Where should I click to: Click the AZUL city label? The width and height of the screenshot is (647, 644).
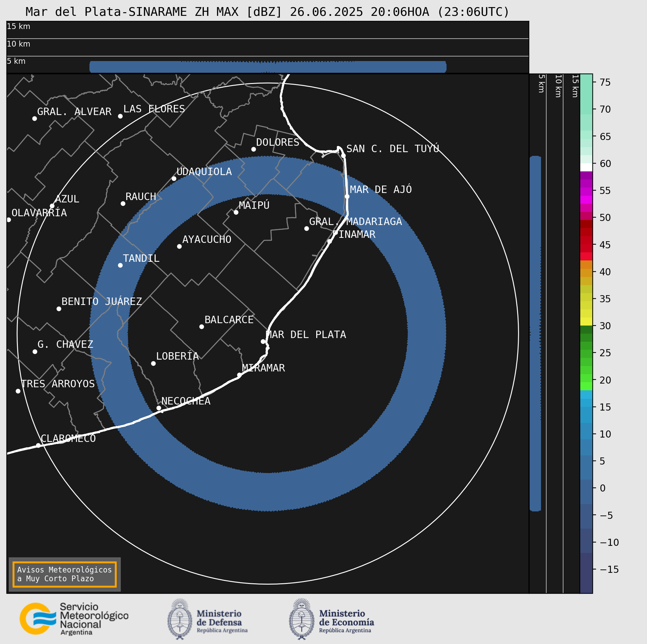click(x=67, y=199)
